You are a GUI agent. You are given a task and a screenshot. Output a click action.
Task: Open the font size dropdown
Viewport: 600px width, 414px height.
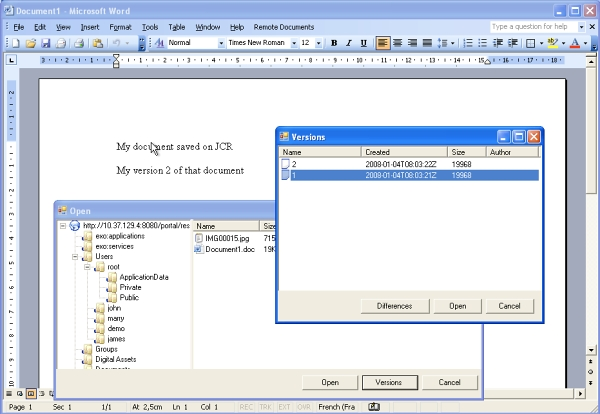tap(318, 43)
